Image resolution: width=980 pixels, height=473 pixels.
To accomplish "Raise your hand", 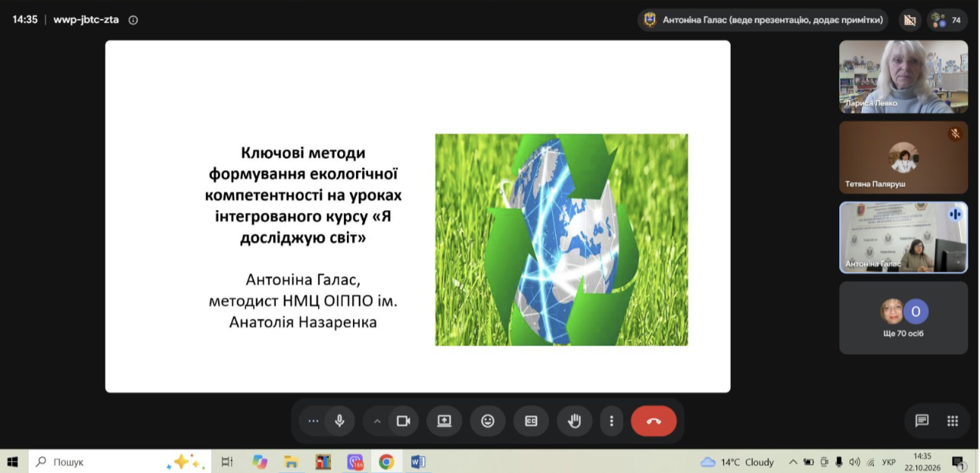I will click(x=575, y=421).
